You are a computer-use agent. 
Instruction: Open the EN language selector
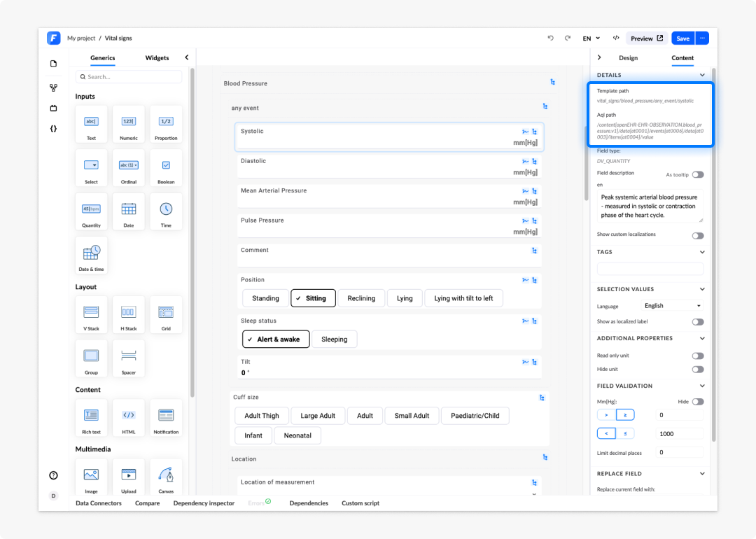pos(591,38)
